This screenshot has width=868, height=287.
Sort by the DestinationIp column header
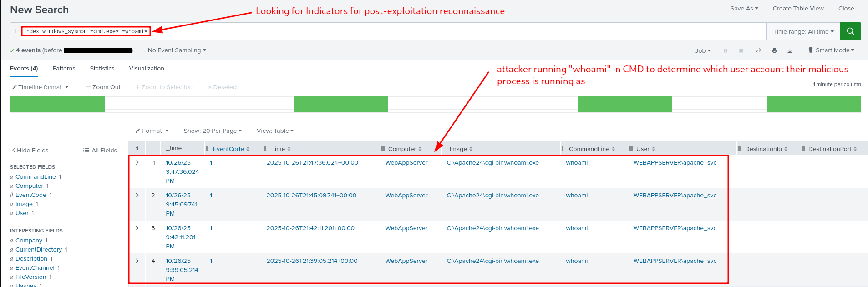pyautogui.click(x=766, y=149)
